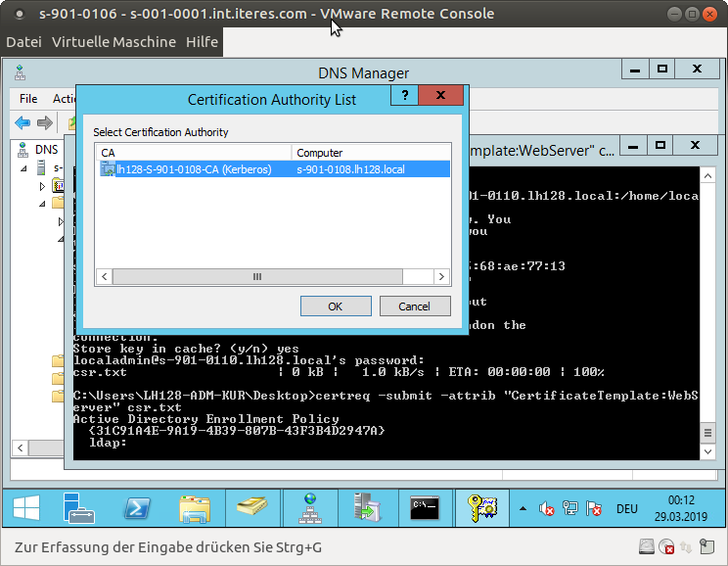Viewport: 728px width, 566px height.
Task: Click the command window scroll up arrow
Action: click(x=707, y=175)
